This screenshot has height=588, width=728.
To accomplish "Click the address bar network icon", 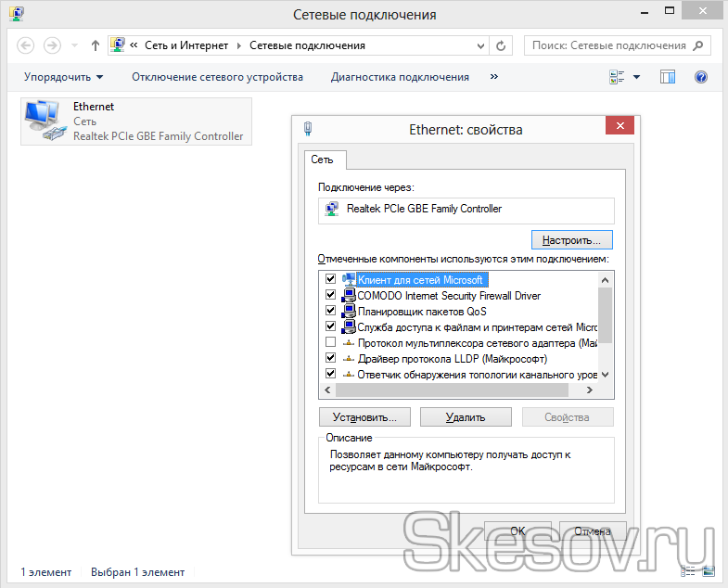I will tap(118, 45).
